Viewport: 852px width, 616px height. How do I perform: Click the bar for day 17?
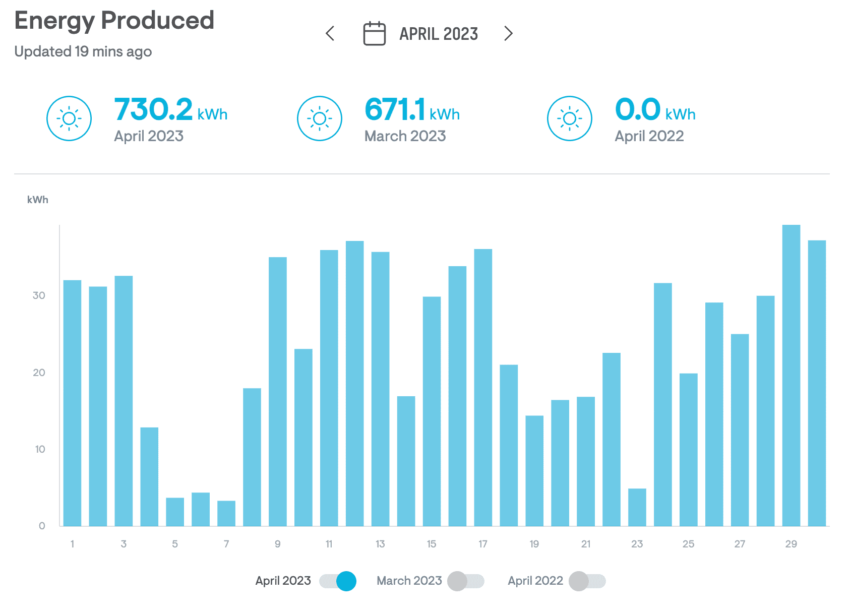point(483,388)
